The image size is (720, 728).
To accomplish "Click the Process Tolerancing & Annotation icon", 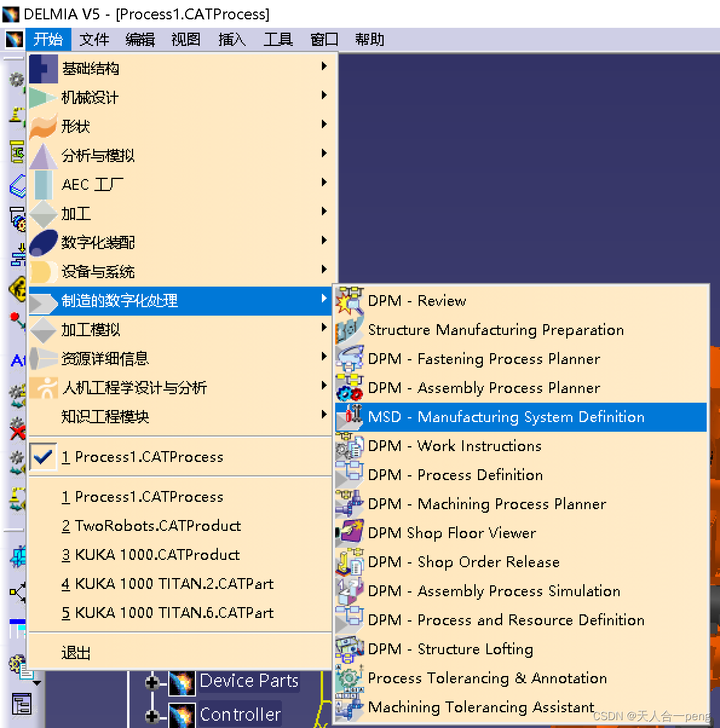I will [349, 678].
